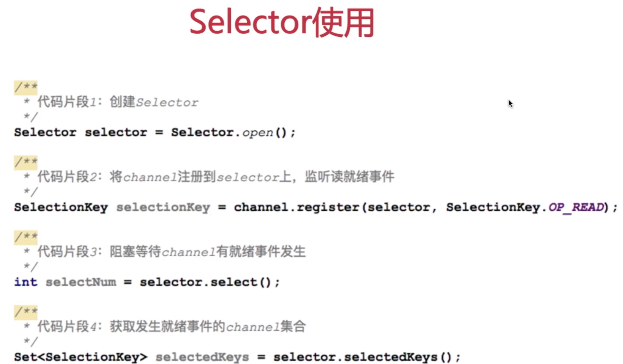
Task: Click the highlighted /** above code snippet 2
Action: click(x=26, y=162)
